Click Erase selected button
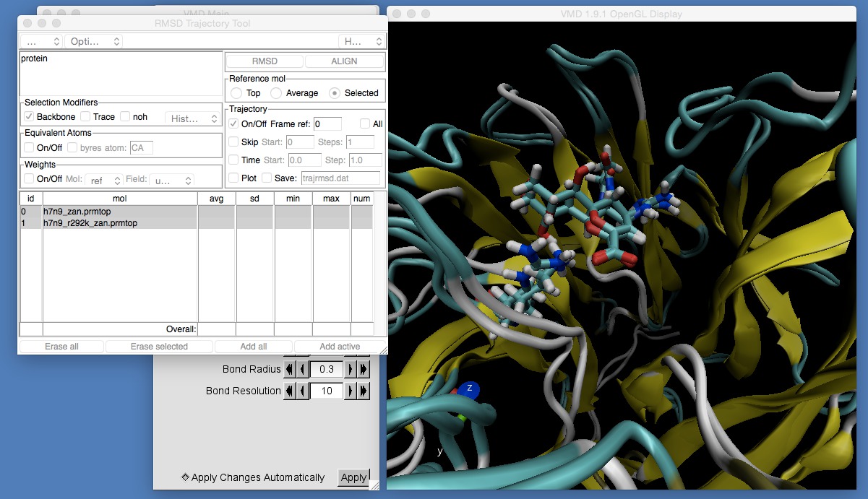This screenshot has width=868, height=499. 159,347
